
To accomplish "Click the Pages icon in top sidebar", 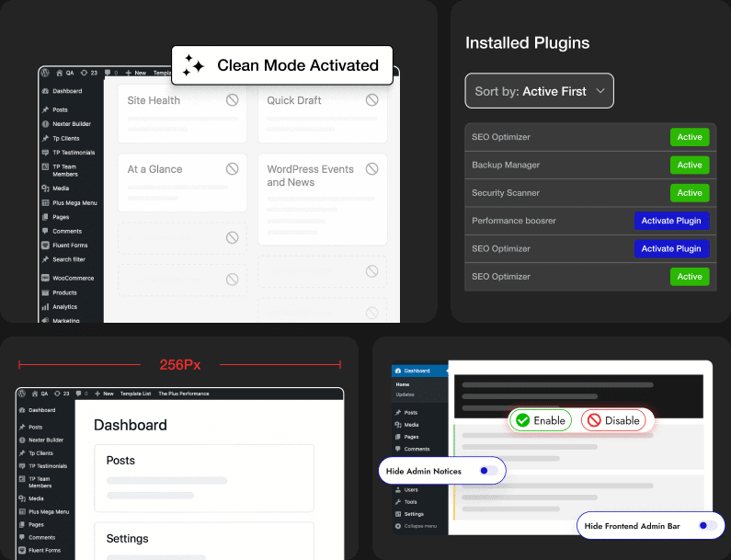I will pos(45,217).
